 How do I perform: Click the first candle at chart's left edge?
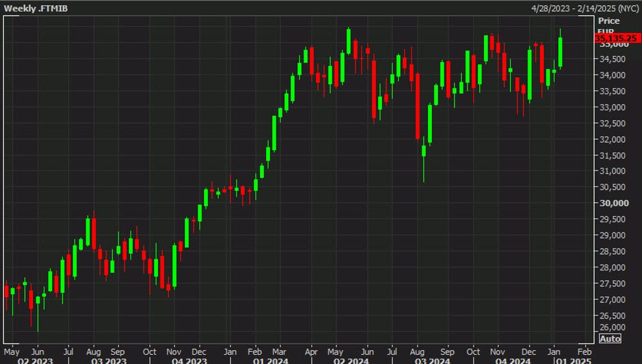pos(6,291)
